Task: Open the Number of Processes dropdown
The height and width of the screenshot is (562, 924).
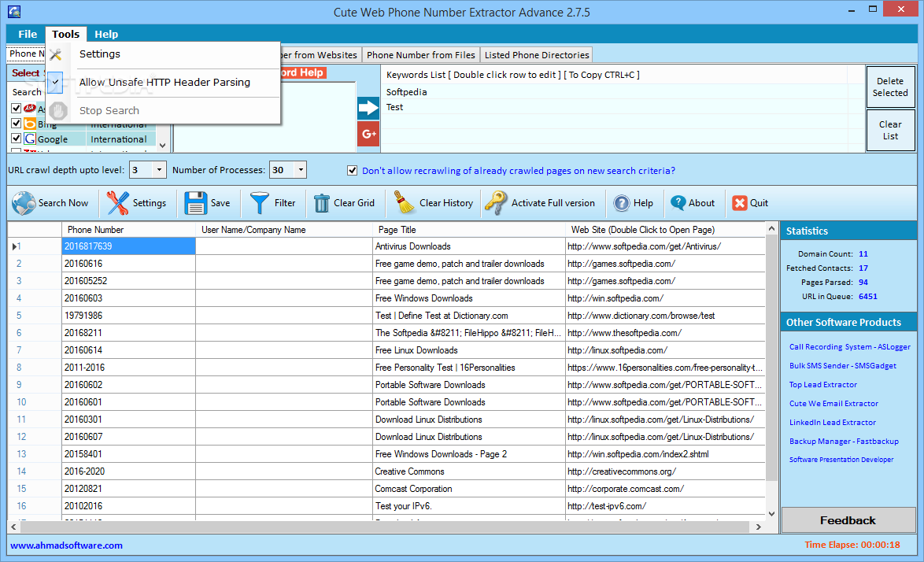Action: coord(301,170)
